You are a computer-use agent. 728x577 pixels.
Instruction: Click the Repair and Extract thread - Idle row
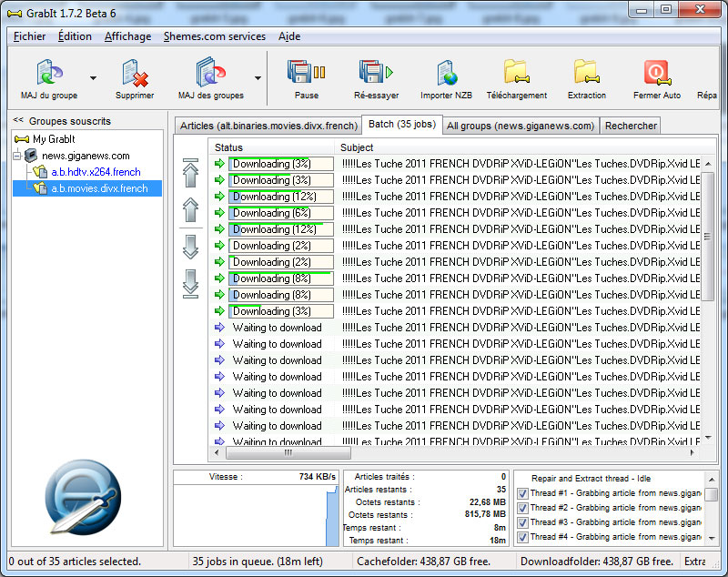point(591,479)
